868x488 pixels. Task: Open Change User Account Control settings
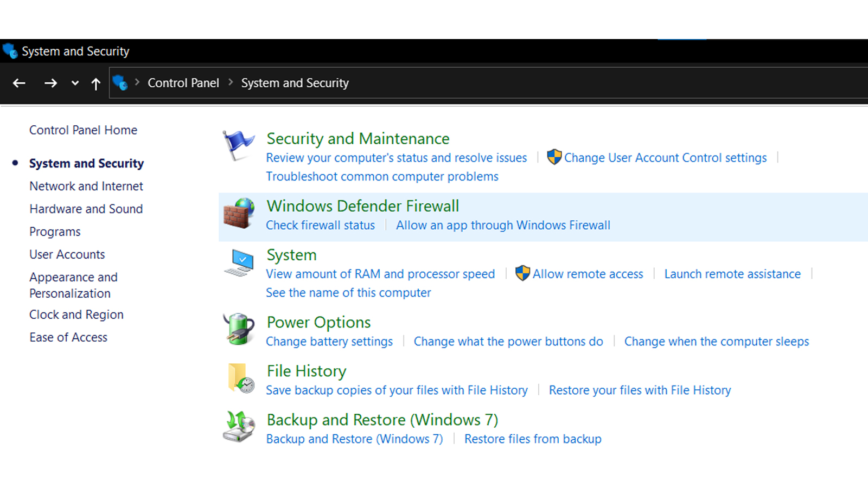(666, 158)
